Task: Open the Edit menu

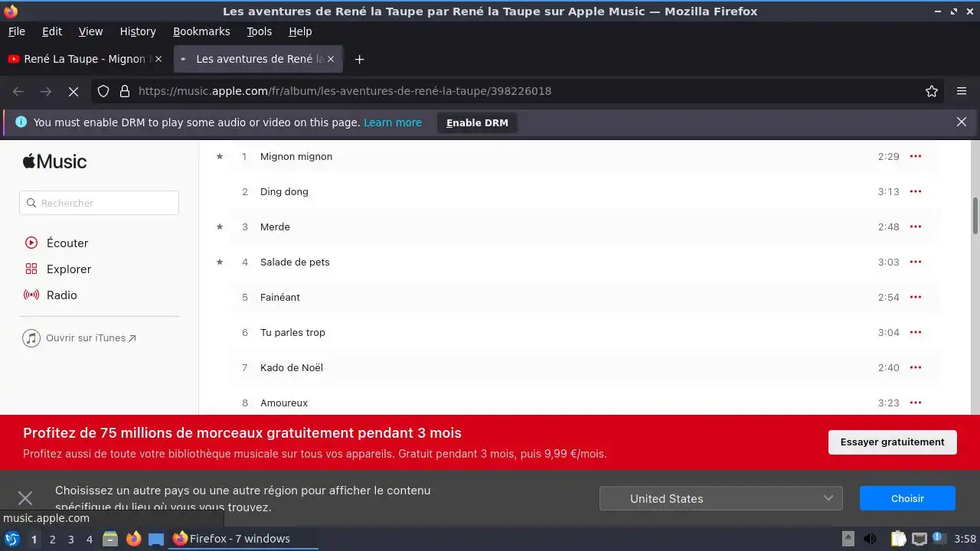Action: point(52,31)
